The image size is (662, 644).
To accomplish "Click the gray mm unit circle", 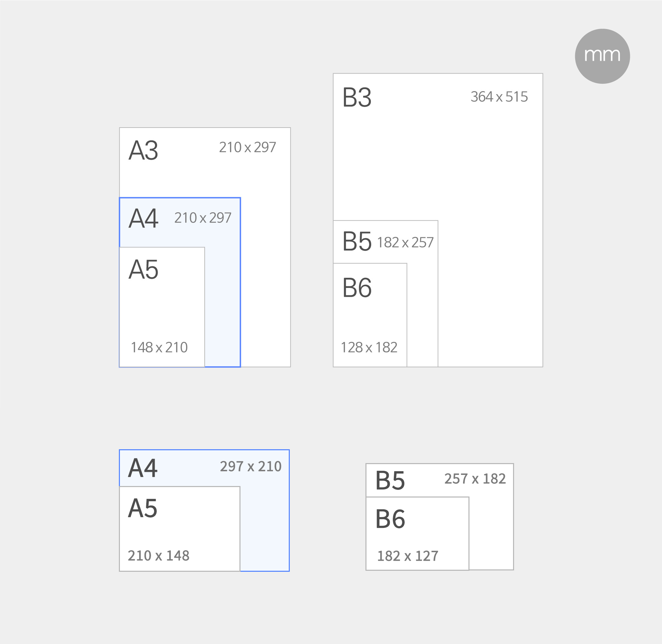I will click(602, 56).
